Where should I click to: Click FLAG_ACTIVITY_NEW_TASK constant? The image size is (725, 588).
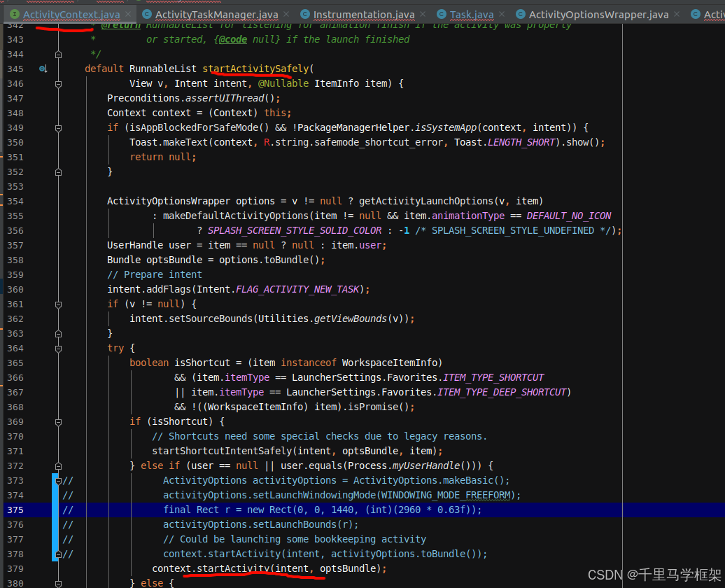[x=297, y=290]
